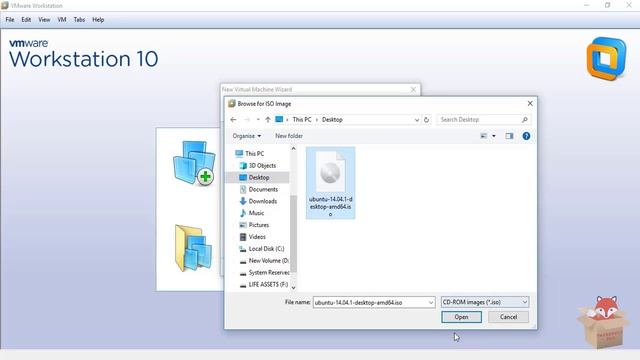Open Pictures in the sidebar
This screenshot has height=360, width=640.
(258, 224)
